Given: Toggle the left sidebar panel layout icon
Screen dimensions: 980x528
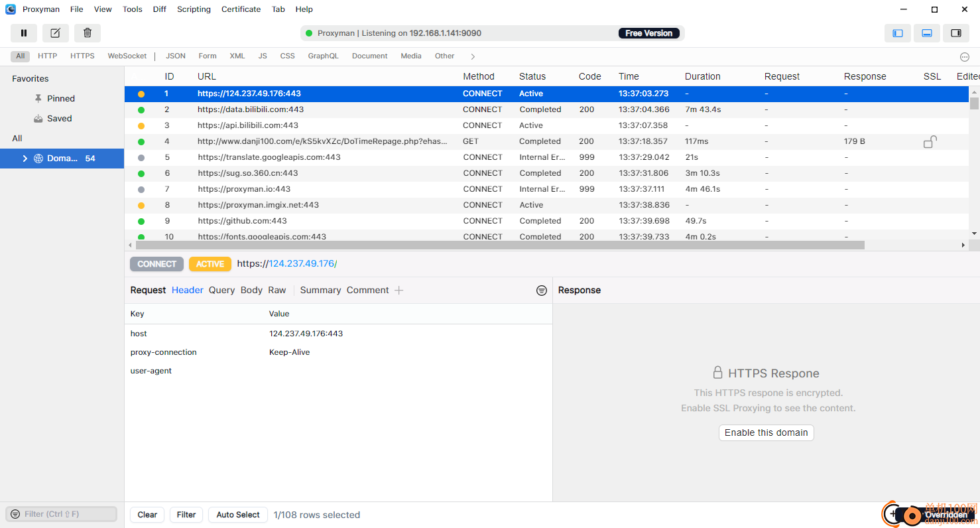Looking at the screenshot, I should [898, 33].
